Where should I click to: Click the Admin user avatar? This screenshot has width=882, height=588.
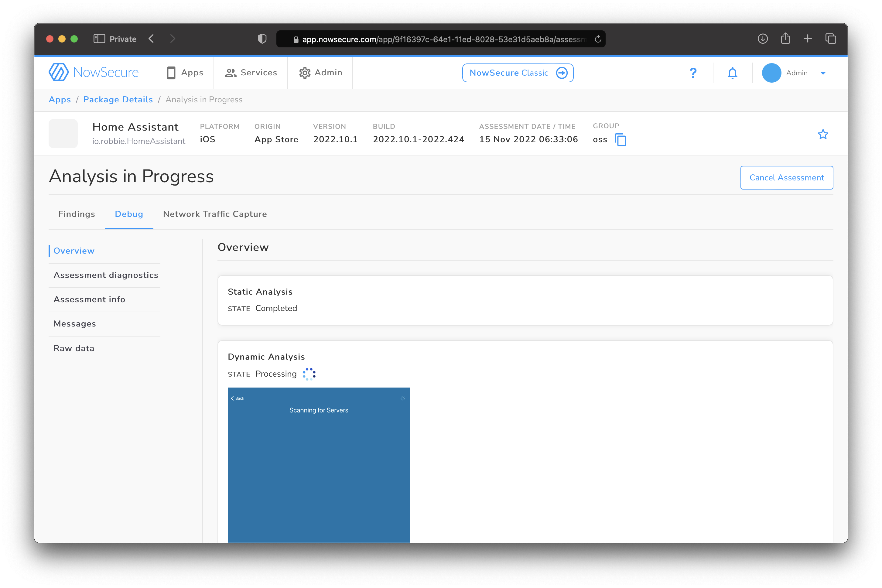771,73
